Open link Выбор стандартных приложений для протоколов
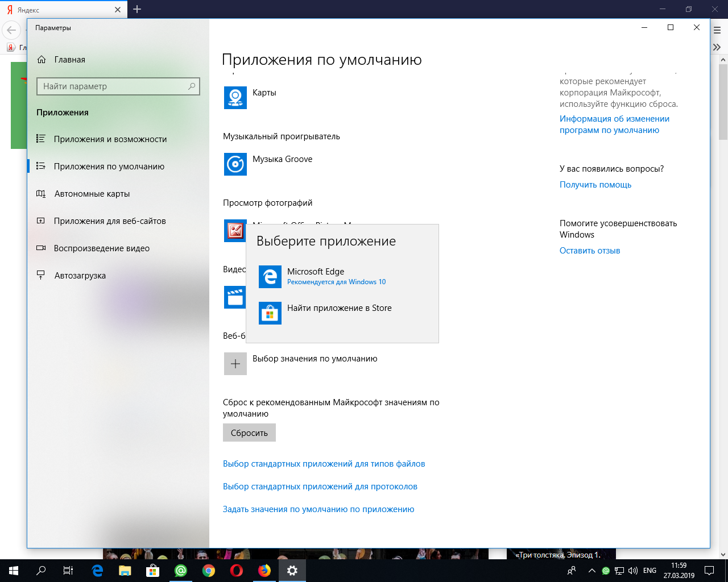The image size is (728, 582). point(320,487)
